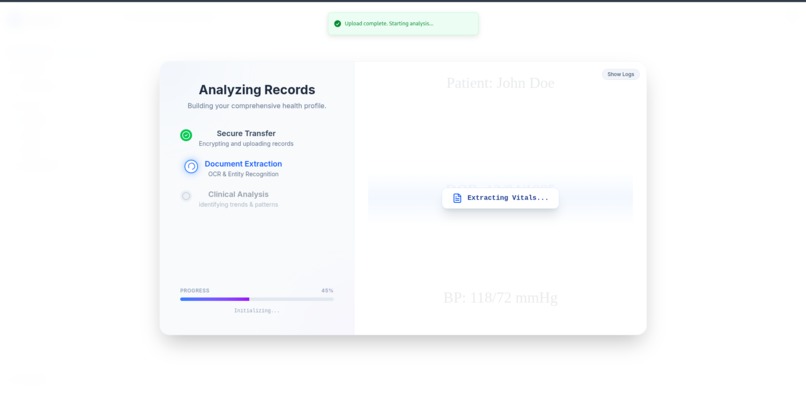Click the Analyzing Records heading

tap(257, 89)
